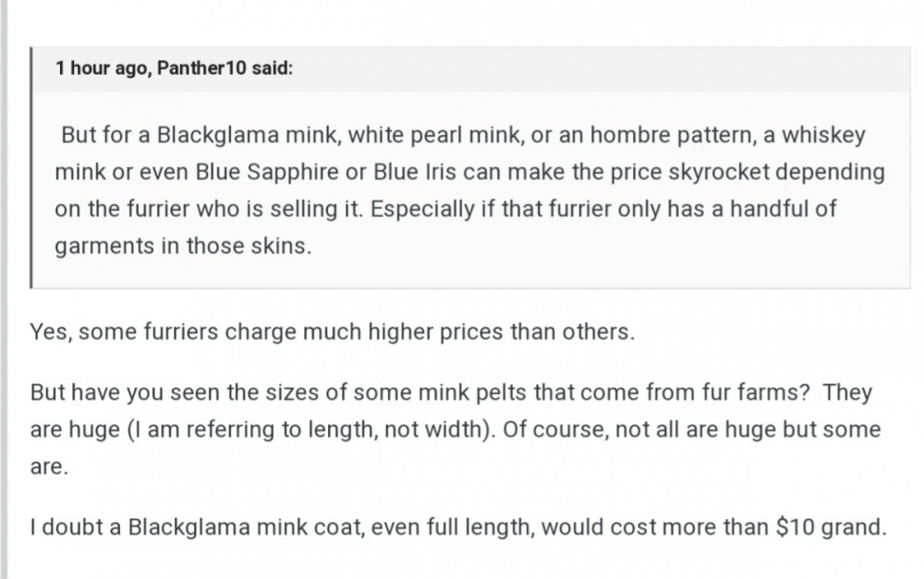This screenshot has width=924, height=579.
Task: Click the quote header naming Panther10
Action: click(174, 69)
